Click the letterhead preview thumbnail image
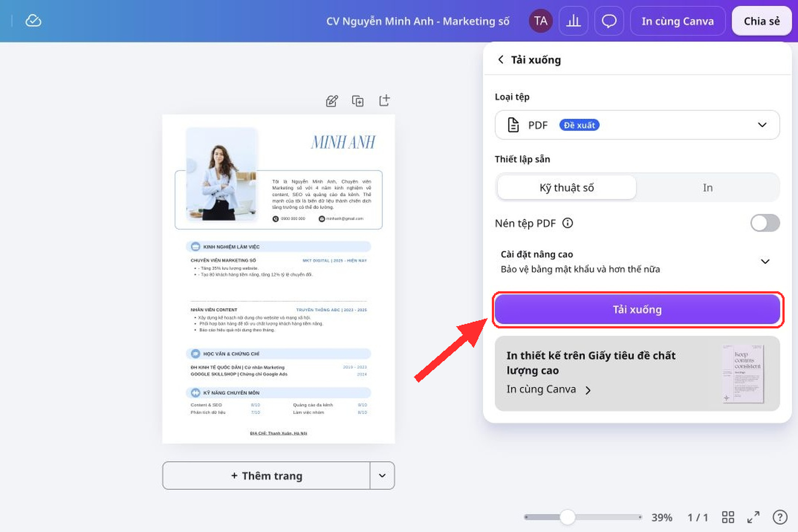 click(x=743, y=374)
